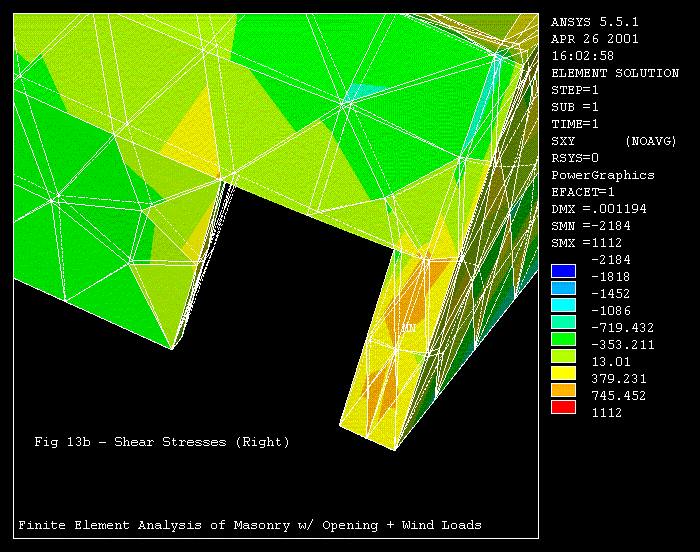The image size is (700, 552).
Task: Select the RSYS=0 label
Action: point(575,158)
